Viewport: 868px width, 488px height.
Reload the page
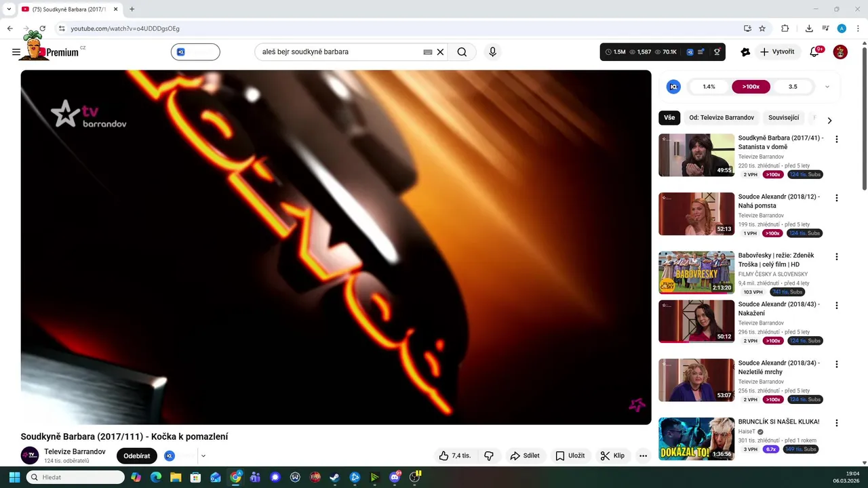(43, 28)
